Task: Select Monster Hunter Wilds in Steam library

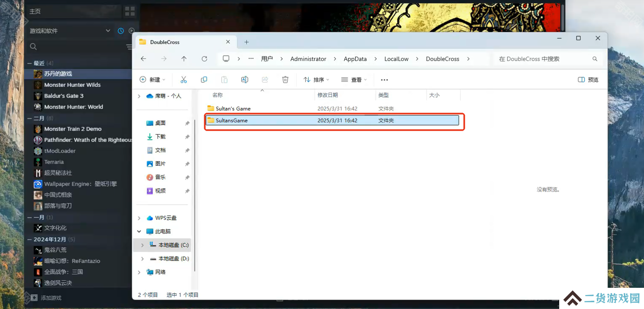Action: tap(72, 85)
